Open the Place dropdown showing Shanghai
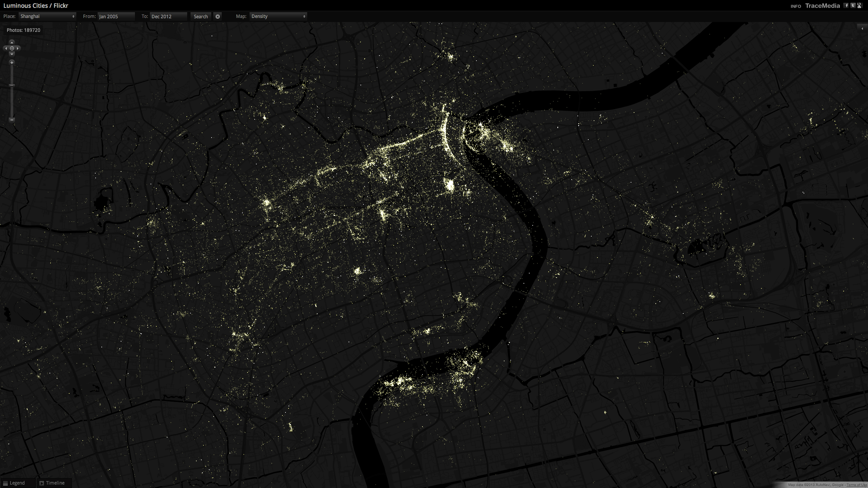The width and height of the screenshot is (868, 488). tap(47, 16)
